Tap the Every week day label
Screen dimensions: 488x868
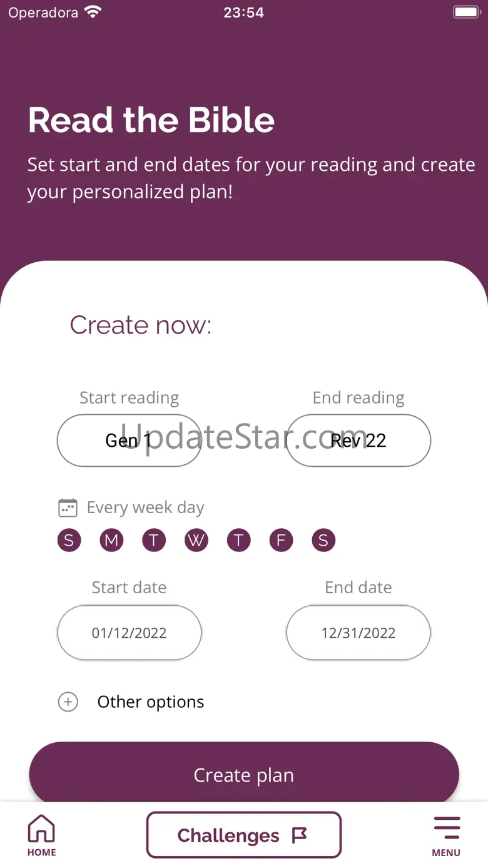(x=145, y=508)
